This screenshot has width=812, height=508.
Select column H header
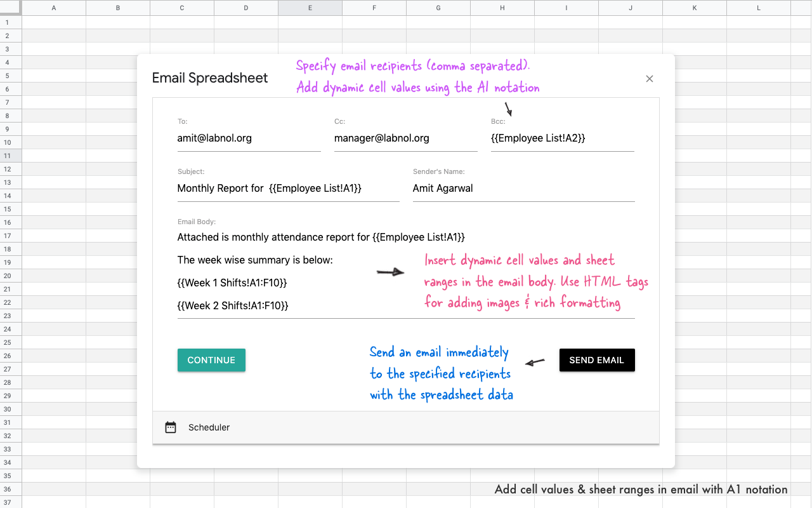tap(502, 8)
